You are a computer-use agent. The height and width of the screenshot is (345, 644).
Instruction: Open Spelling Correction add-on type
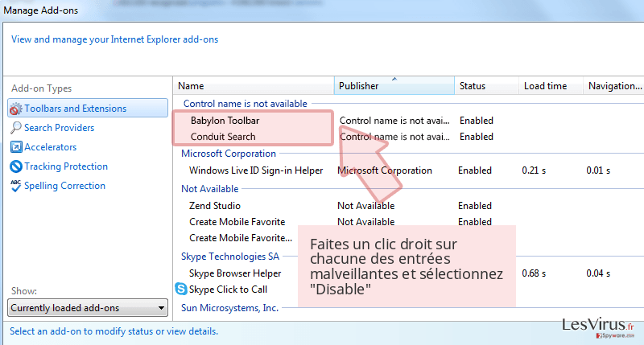click(x=64, y=186)
